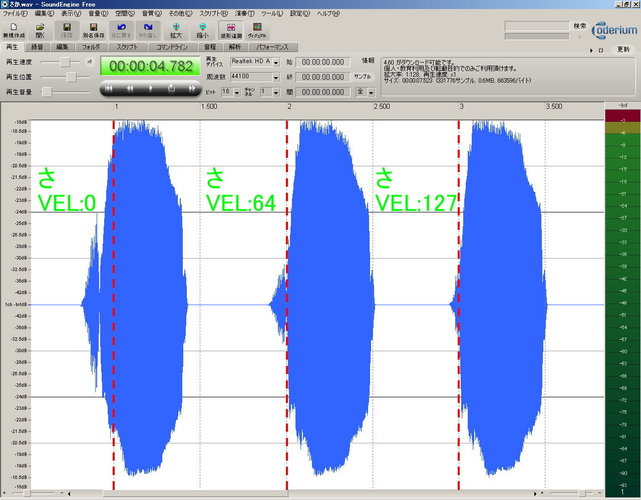
Task: Open the 設定 (Settings) menu
Action: (300, 13)
